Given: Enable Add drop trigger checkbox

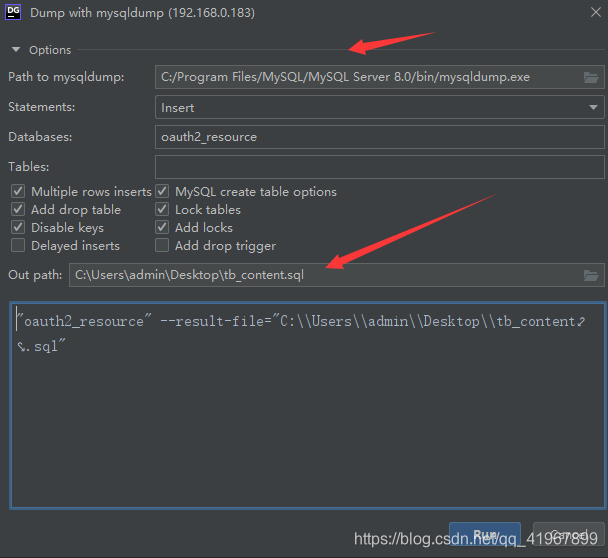Looking at the screenshot, I should point(162,245).
